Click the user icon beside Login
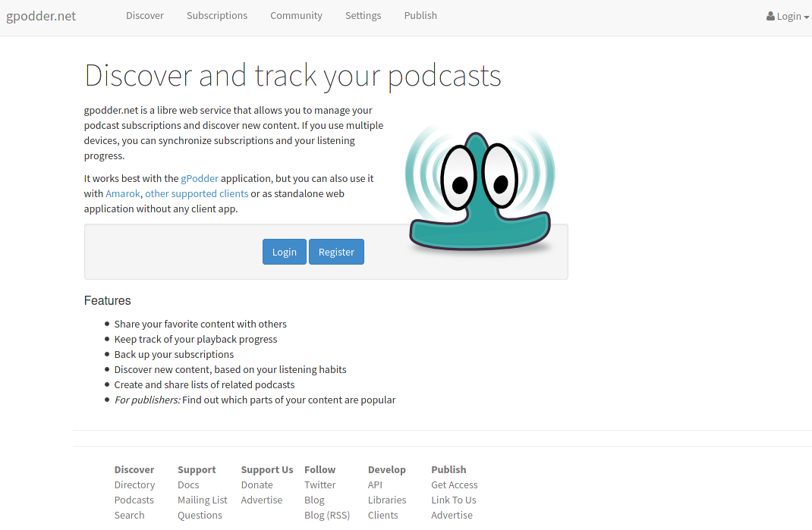Screen dimensions: 812x530 pos(770,16)
